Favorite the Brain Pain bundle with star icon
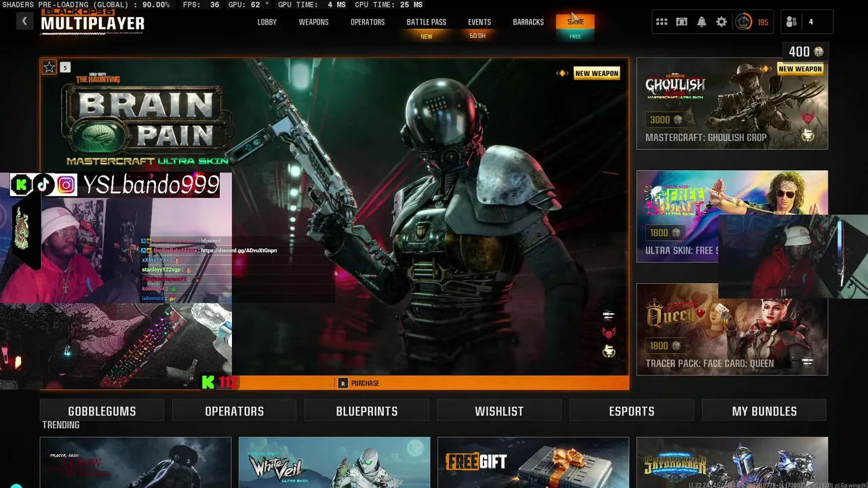Viewport: 868px width, 488px height. tap(50, 67)
